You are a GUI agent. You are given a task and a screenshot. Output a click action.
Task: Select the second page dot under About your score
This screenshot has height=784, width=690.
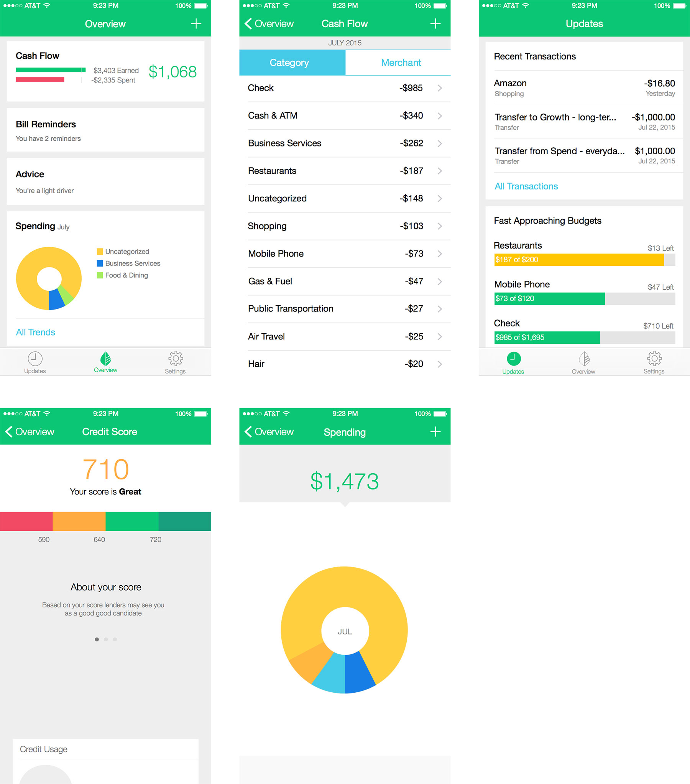coord(106,639)
